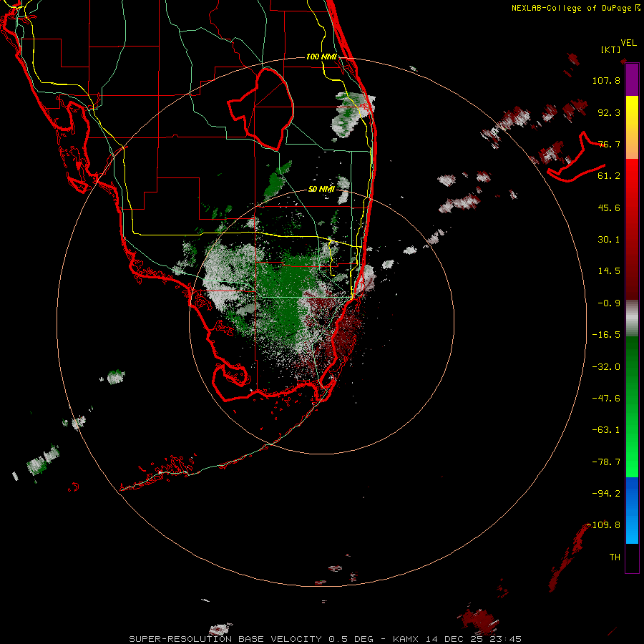Click the -63.1 legend value

click(x=606, y=430)
